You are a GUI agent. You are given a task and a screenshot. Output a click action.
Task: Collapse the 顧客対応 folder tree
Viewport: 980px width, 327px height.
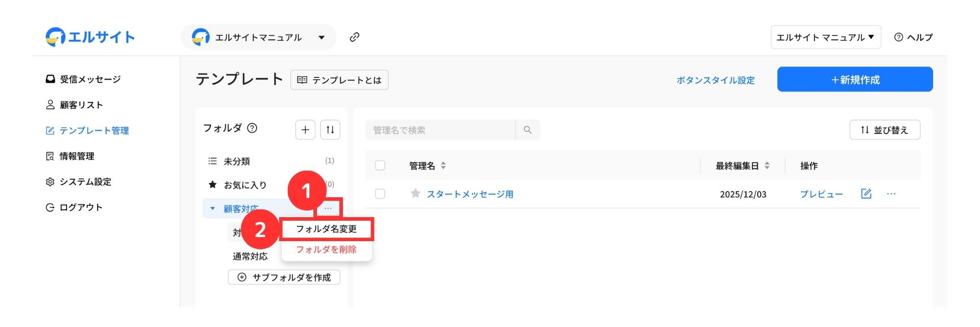(212, 208)
